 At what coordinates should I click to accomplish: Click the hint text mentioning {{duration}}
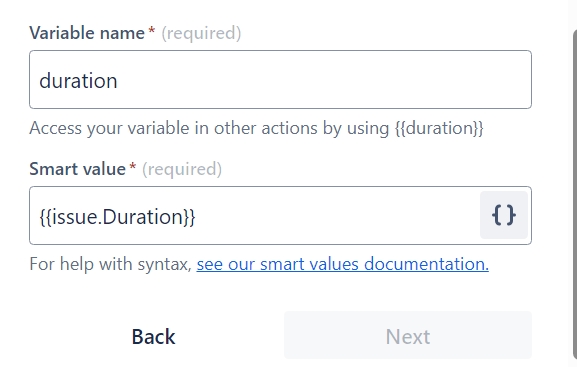[x=256, y=128]
